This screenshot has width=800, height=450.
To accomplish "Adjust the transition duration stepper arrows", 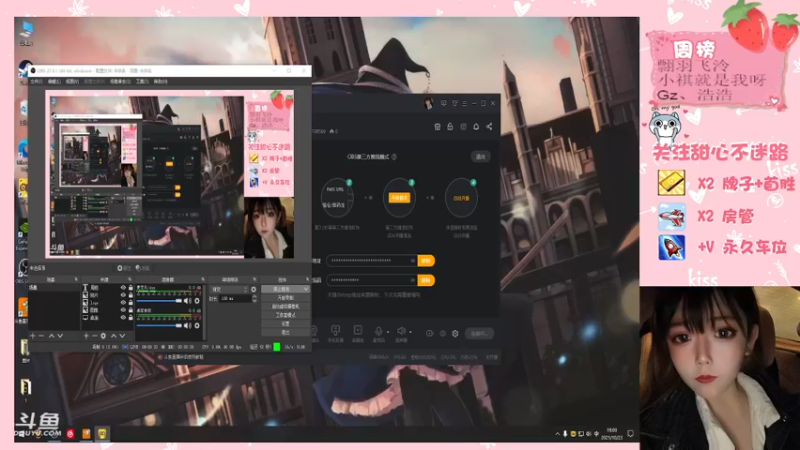I will click(x=255, y=298).
